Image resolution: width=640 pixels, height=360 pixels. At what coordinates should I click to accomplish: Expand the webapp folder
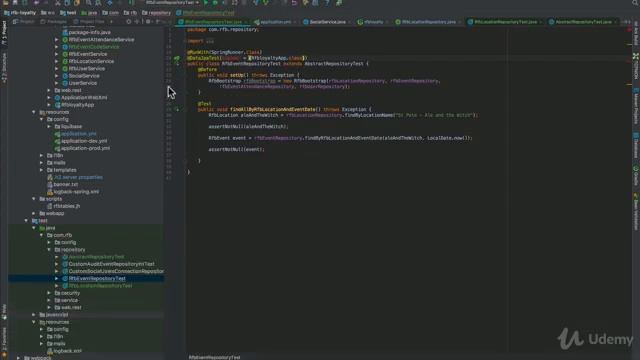(x=34, y=213)
